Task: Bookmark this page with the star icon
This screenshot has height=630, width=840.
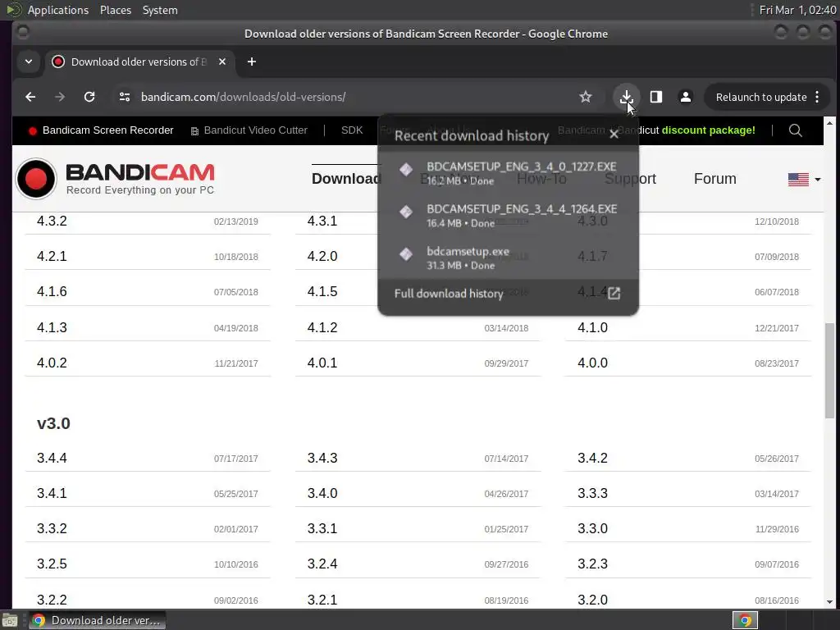Action: click(x=586, y=97)
